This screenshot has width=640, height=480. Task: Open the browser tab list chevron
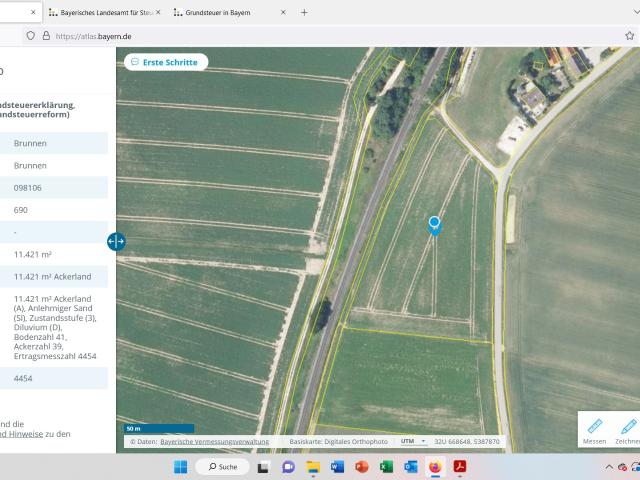636,13
